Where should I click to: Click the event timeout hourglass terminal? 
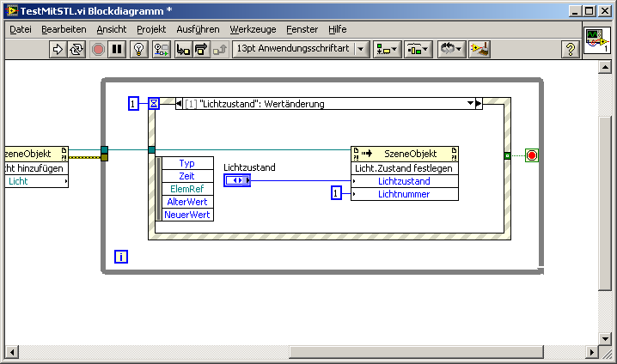[154, 104]
